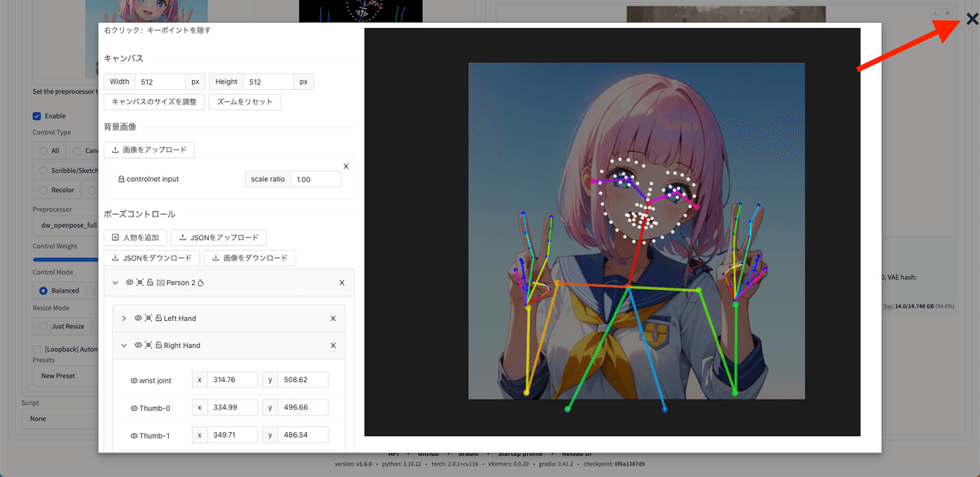
Task: Click the blue leg keypoint below the image
Action: click(664, 408)
